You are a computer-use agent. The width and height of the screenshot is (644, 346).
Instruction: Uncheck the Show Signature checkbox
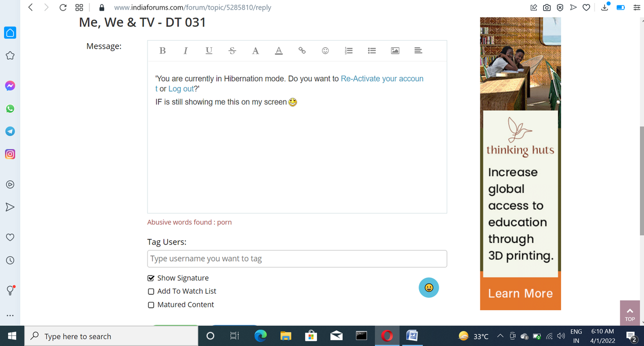pyautogui.click(x=151, y=278)
